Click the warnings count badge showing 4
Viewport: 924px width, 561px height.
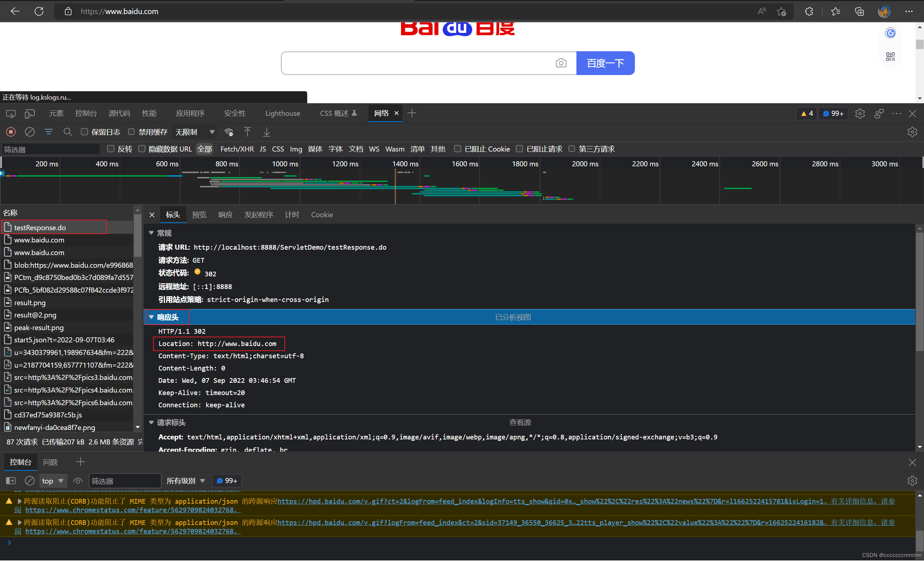tap(807, 114)
